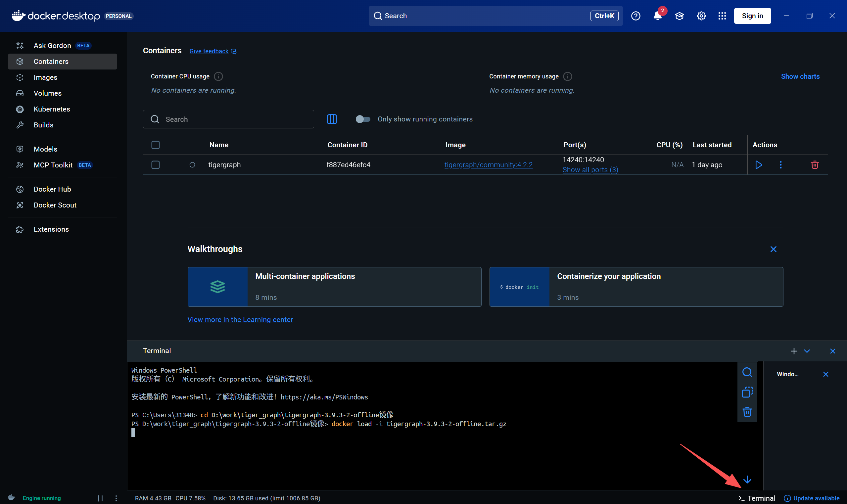Click the Show charts link
Screen dimensions: 847x504
800,76
